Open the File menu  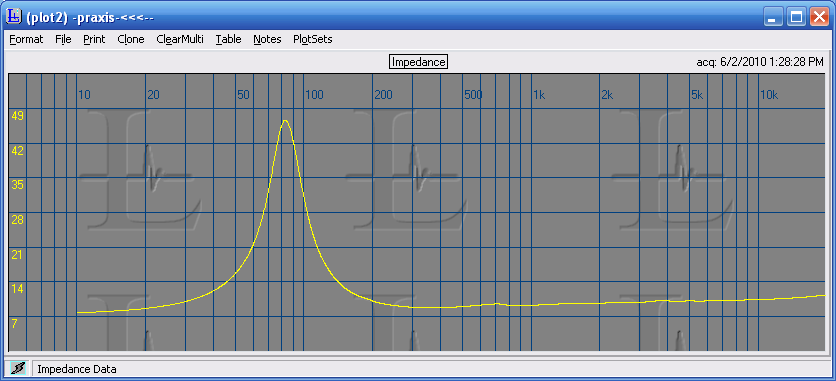[x=63, y=39]
